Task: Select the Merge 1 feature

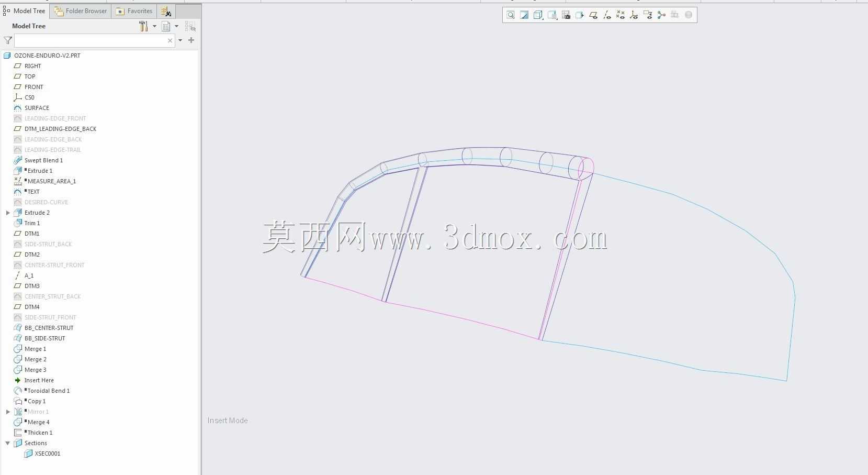Action: tap(35, 349)
